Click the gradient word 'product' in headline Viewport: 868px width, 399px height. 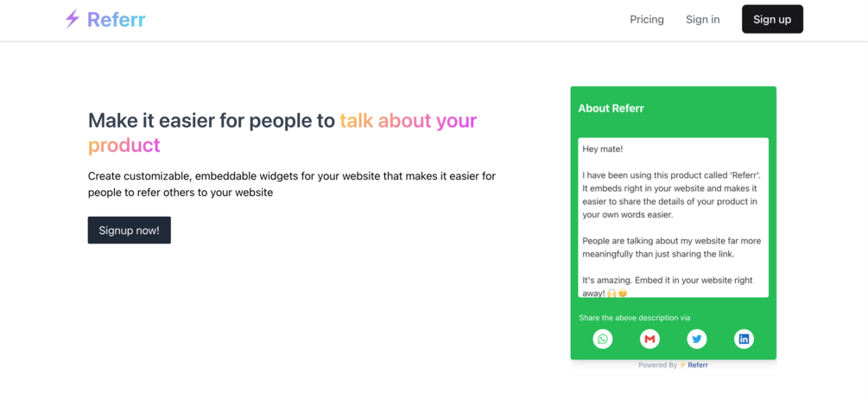124,145
